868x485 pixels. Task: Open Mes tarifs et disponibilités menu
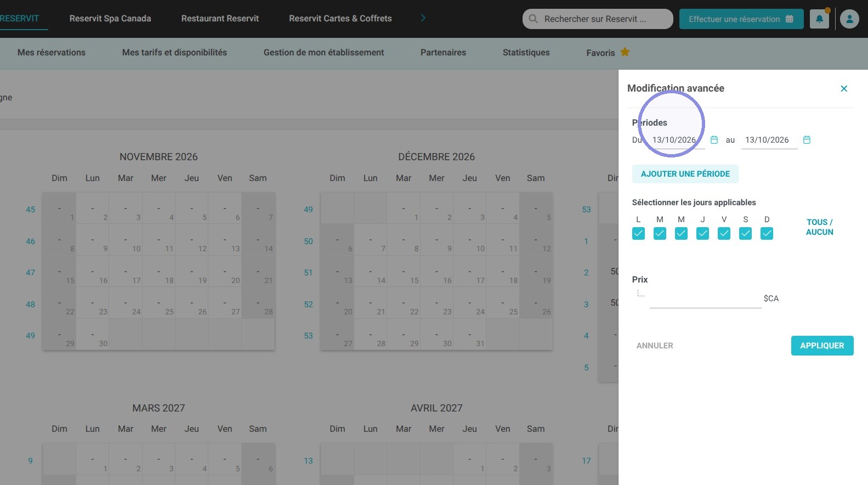(174, 53)
